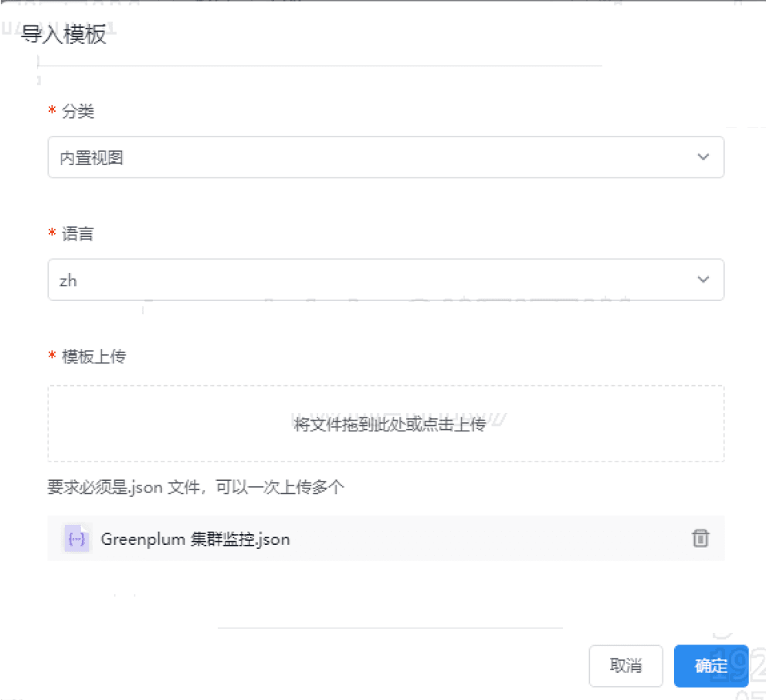Click the JSON file icon beside Greenplum 集群监控.json

pos(76,539)
